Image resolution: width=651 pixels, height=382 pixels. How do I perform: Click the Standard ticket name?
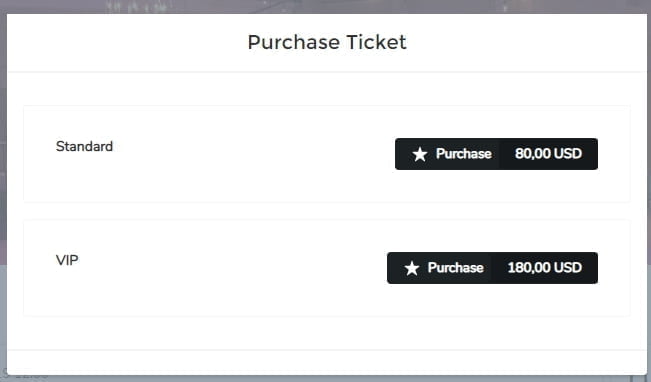click(x=84, y=146)
